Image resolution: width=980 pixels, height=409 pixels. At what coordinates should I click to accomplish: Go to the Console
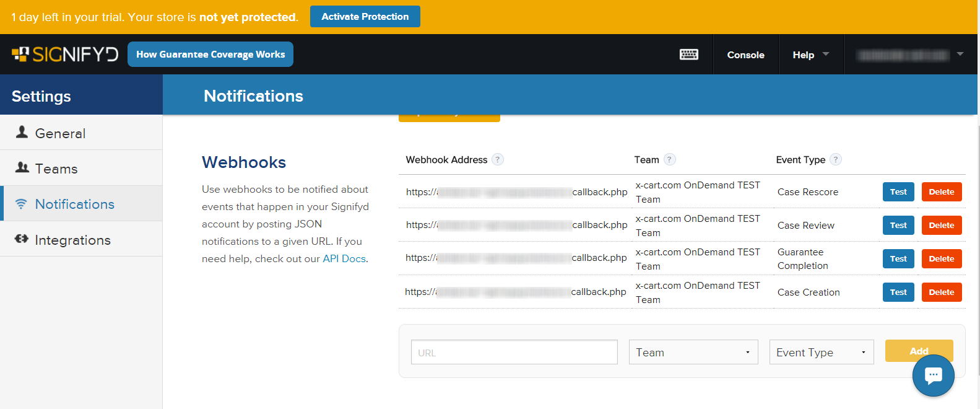click(x=746, y=55)
